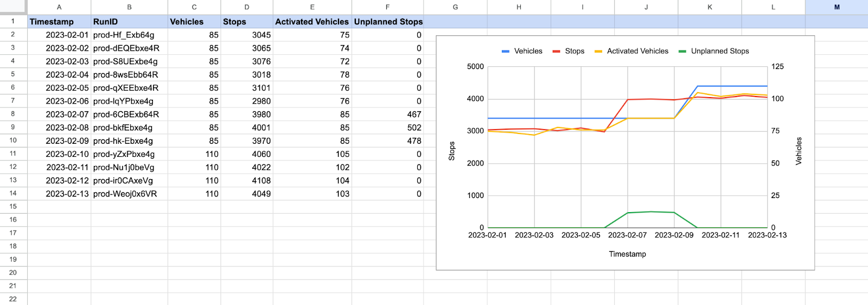The height and width of the screenshot is (305, 868).
Task: Click activated vehicles value 72
Action: 312,61
